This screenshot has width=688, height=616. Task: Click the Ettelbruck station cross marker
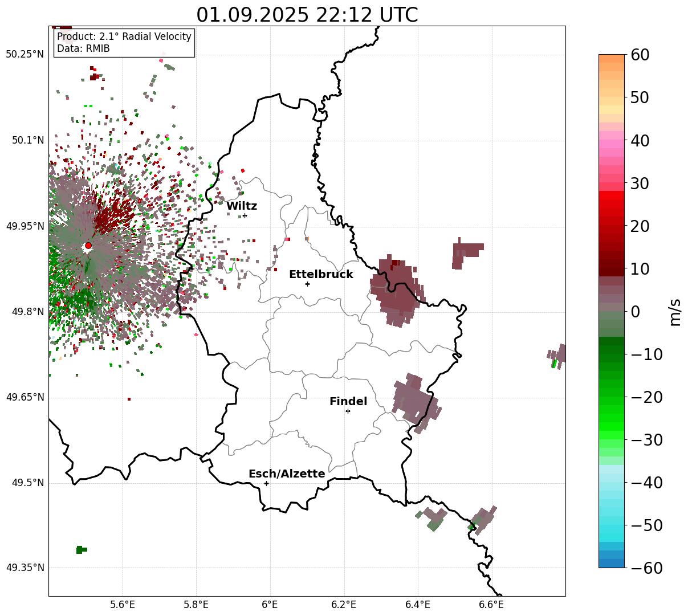(307, 284)
